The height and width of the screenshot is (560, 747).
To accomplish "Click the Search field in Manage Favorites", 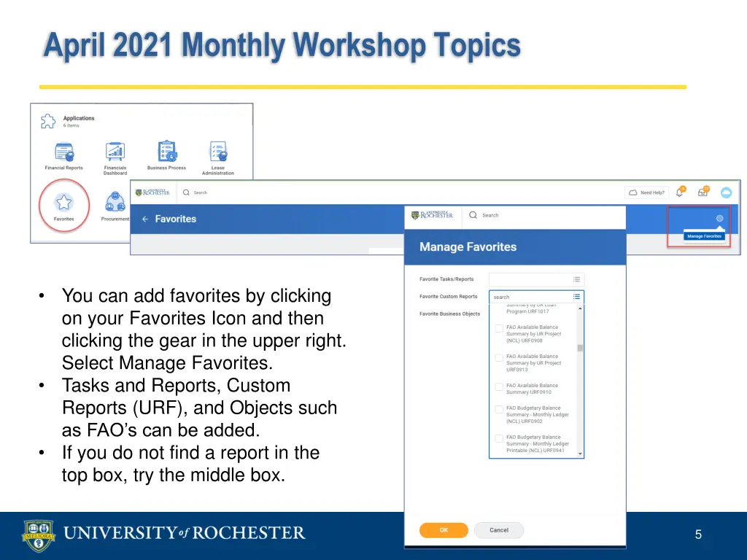I will (490, 215).
